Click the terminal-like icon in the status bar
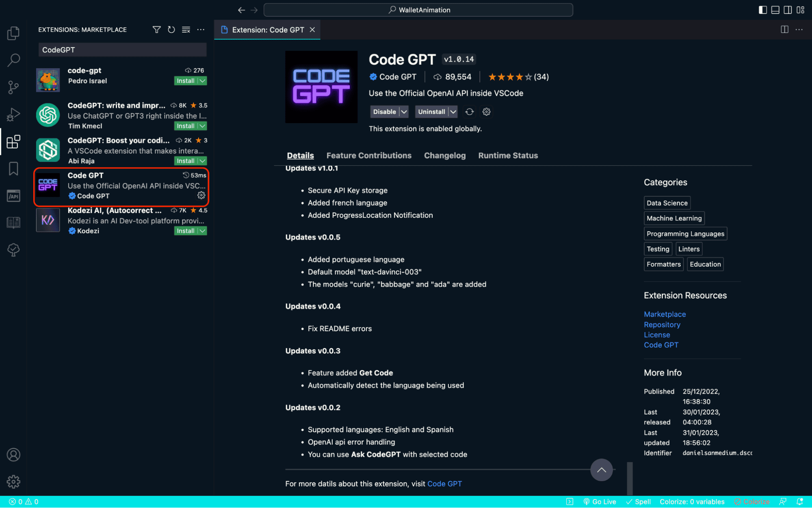This screenshot has width=812, height=508. pos(569,502)
